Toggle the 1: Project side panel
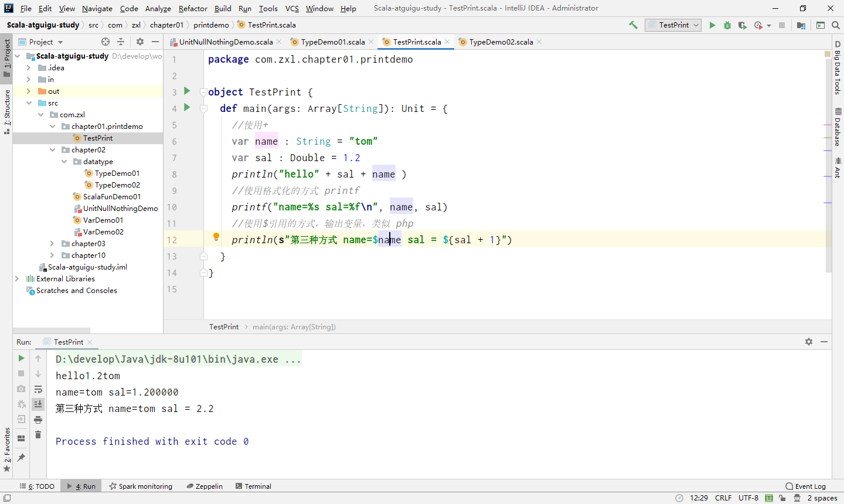The height and width of the screenshot is (504, 844). point(7,57)
